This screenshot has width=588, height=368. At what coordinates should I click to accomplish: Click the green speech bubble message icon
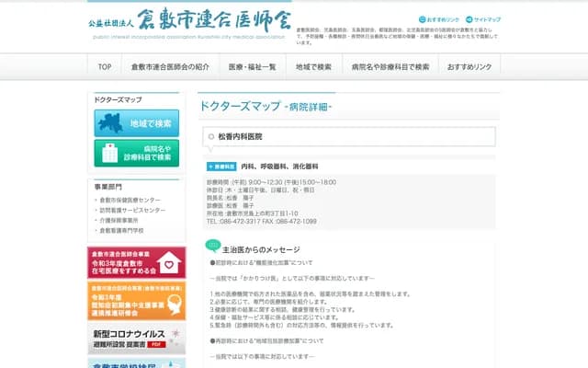(x=213, y=246)
